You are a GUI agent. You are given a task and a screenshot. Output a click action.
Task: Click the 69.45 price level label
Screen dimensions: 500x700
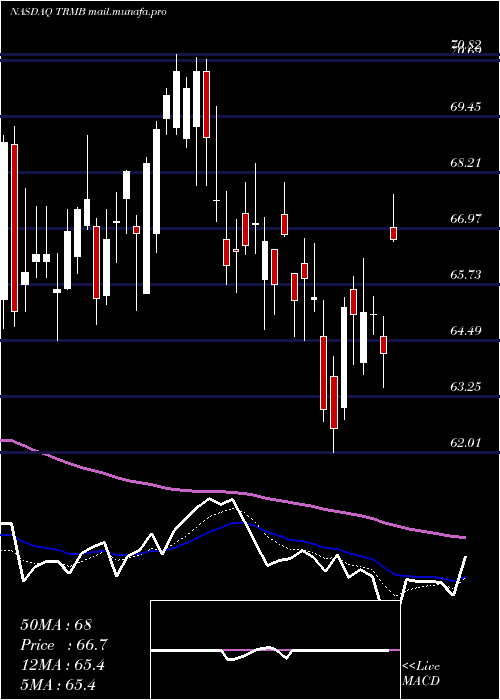[x=466, y=107]
